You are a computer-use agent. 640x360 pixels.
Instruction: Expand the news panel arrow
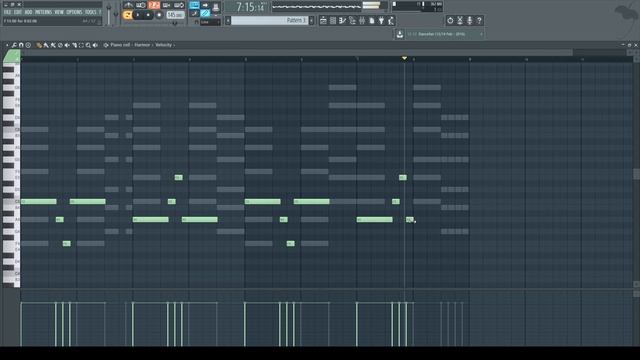coord(482,34)
